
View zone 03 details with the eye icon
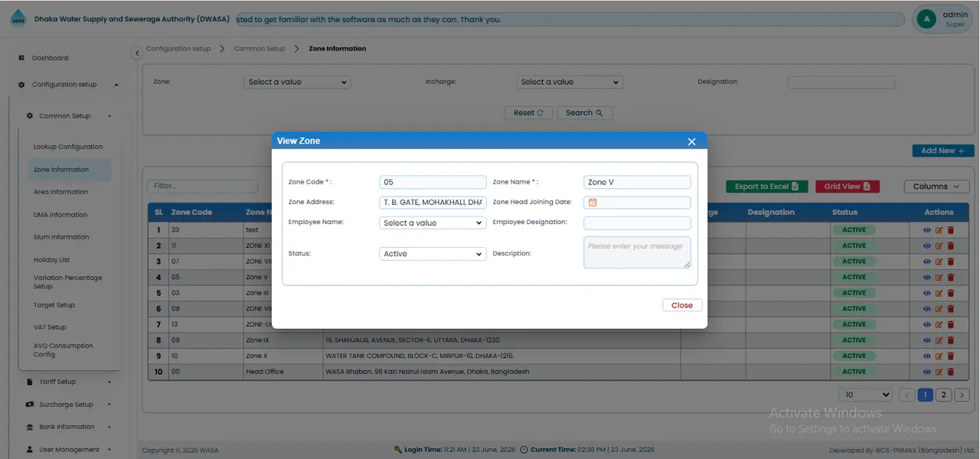pyautogui.click(x=927, y=293)
